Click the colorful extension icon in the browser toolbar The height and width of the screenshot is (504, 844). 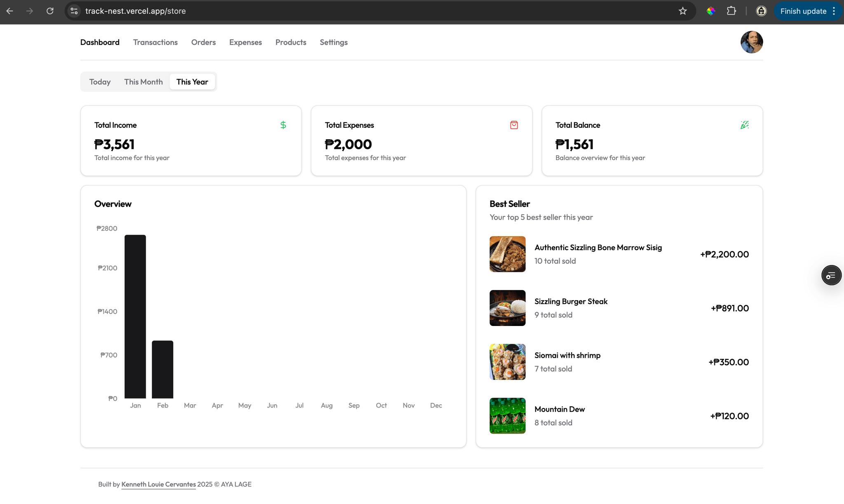[711, 11]
